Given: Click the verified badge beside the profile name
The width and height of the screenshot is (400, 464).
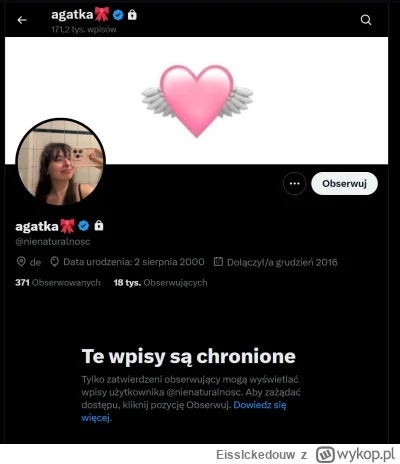Looking at the screenshot, I should pos(84,226).
